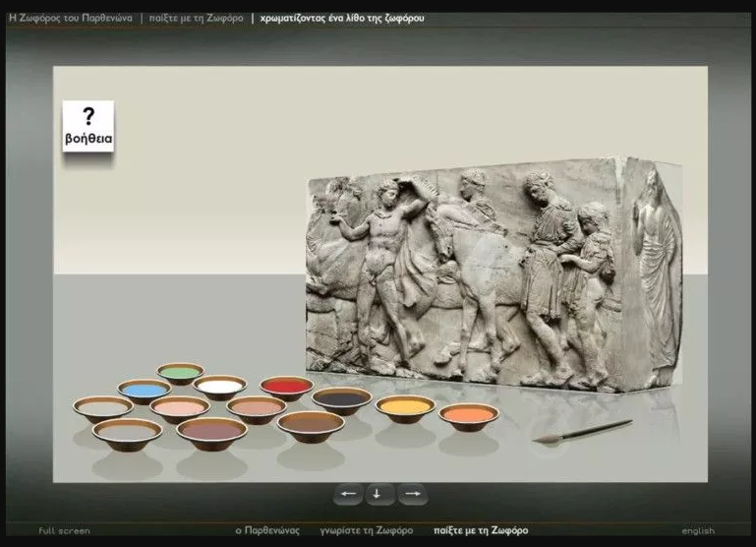Click the draped figure on the block's side face

pyautogui.click(x=656, y=271)
